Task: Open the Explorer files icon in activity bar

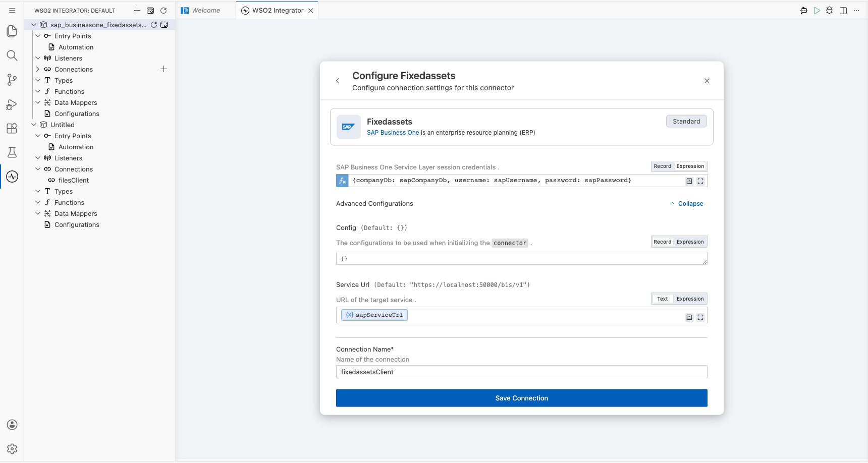Action: pos(12,31)
